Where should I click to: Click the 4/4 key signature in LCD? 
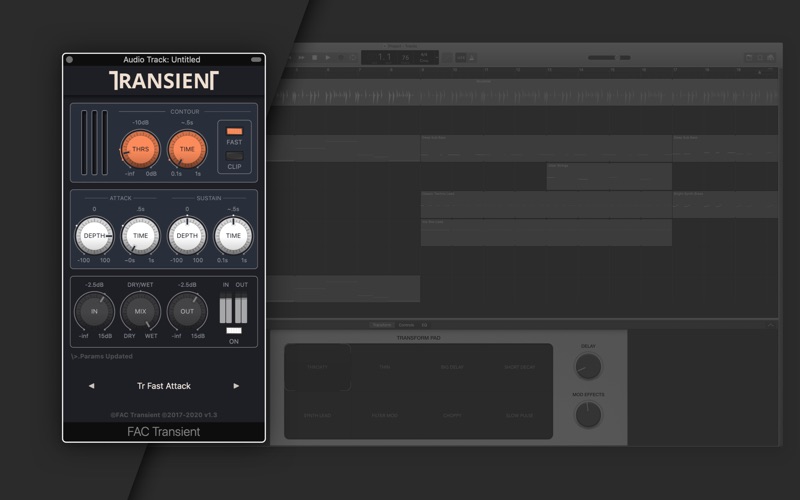tap(424, 55)
